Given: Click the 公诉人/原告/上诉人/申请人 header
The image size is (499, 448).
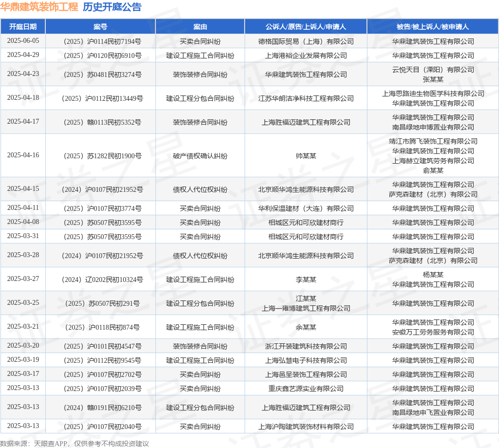Looking at the screenshot, I should coord(306,27).
